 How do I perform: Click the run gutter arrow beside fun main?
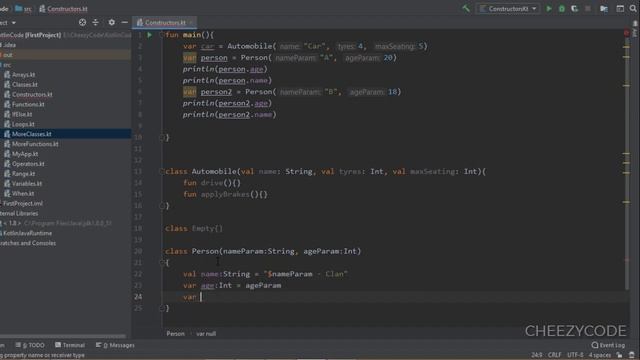pos(149,35)
